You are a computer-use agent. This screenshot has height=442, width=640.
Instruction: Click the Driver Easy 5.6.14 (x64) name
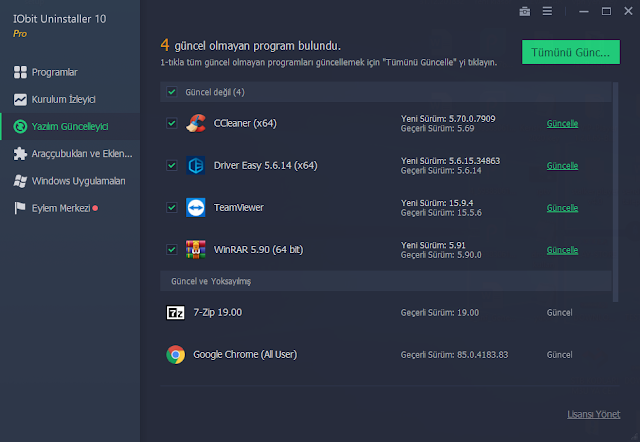pos(265,165)
